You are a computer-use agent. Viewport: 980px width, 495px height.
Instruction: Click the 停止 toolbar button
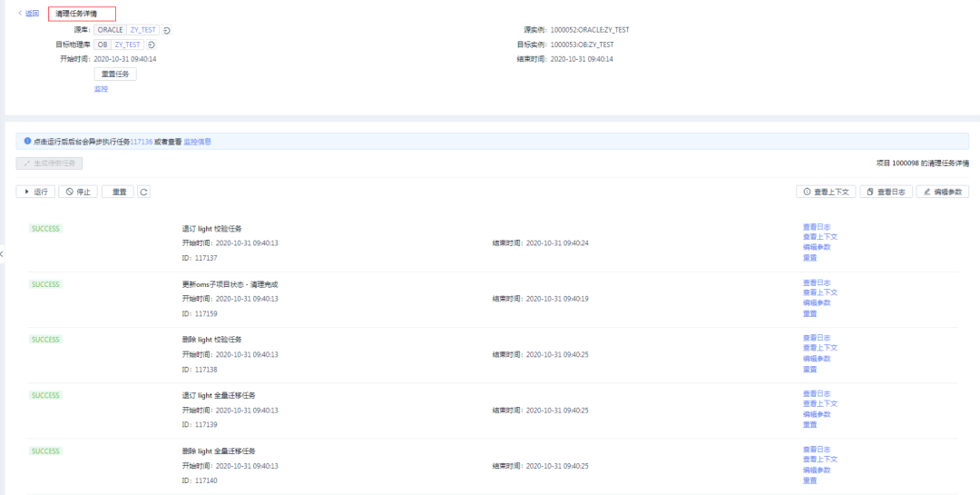tap(78, 193)
